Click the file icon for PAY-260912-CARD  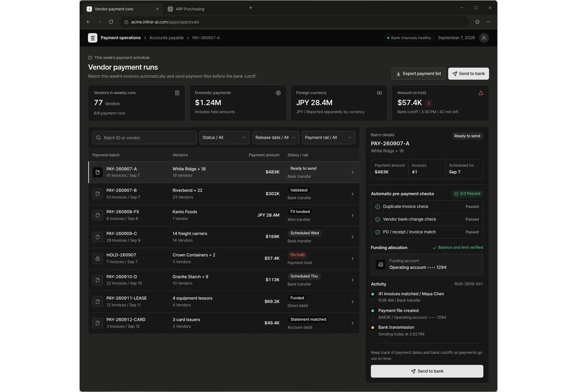pos(98,323)
